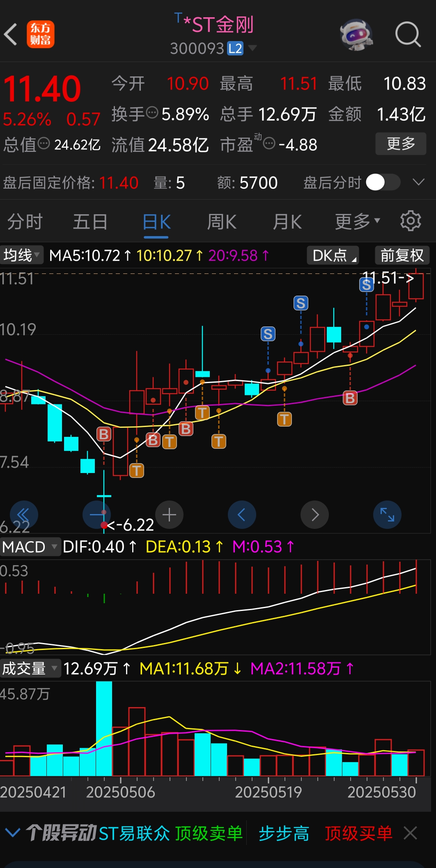Open the 步步高 顶级买单 alert

pos(326,834)
